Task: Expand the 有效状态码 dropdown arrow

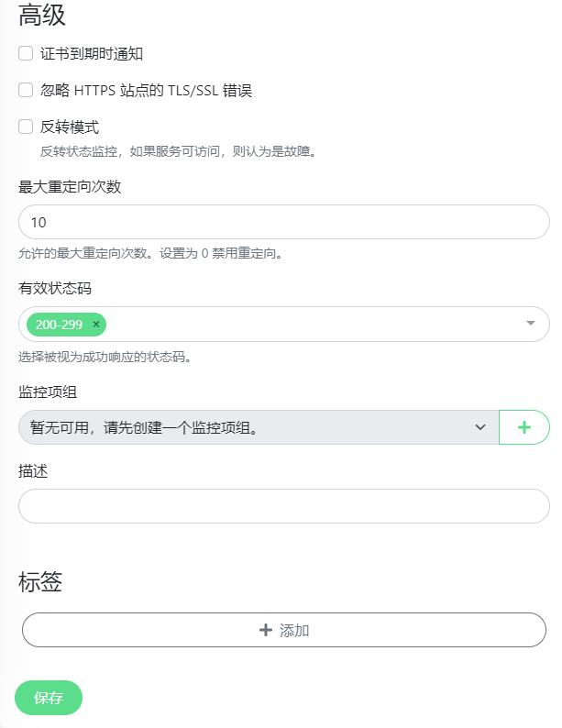Action: 531,323
